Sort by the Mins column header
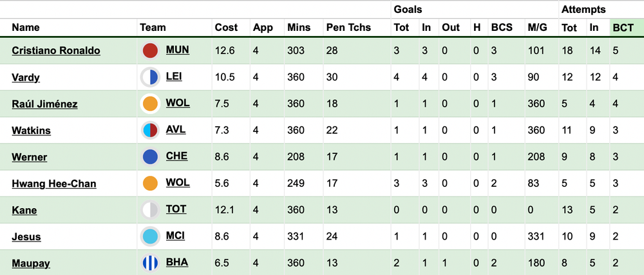 pos(299,28)
